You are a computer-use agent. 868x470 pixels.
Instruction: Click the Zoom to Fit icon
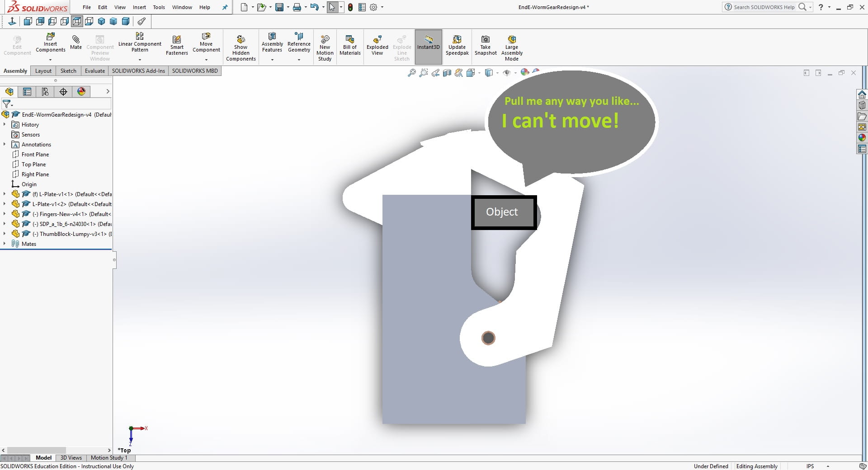pyautogui.click(x=412, y=73)
